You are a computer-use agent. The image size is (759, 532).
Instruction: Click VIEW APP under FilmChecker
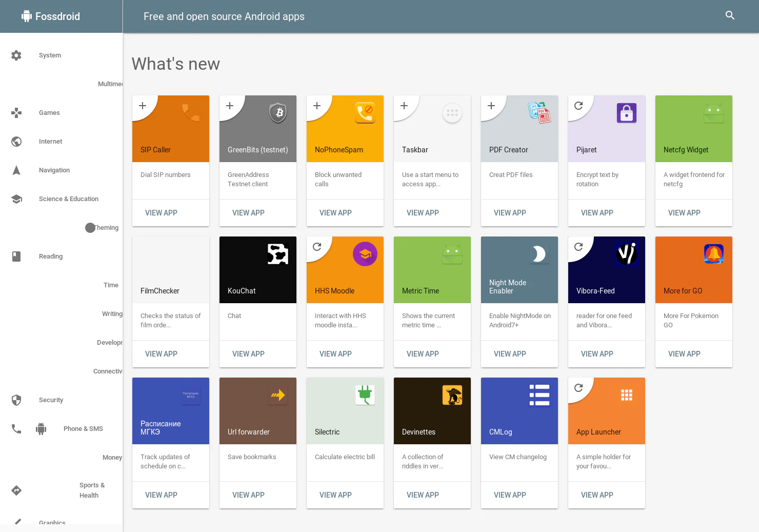[161, 354]
